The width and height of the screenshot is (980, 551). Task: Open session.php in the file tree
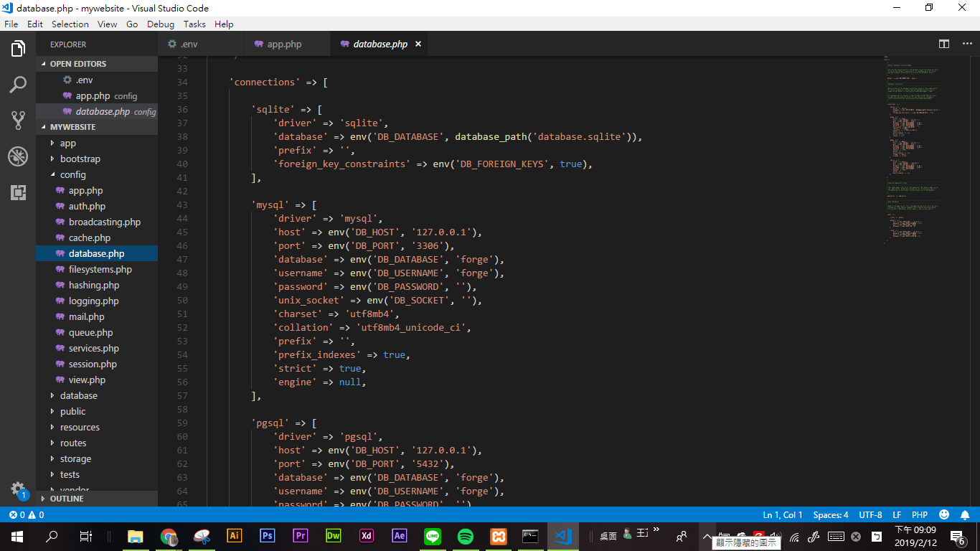(x=97, y=364)
